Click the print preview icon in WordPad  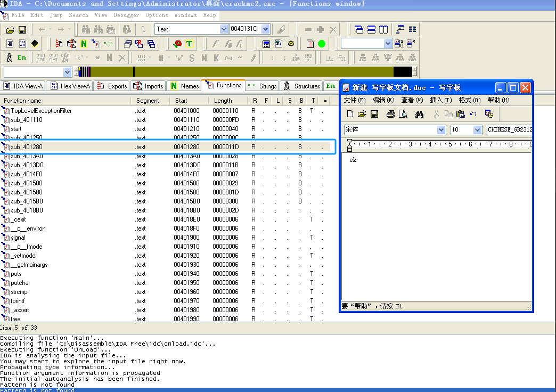pos(403,114)
